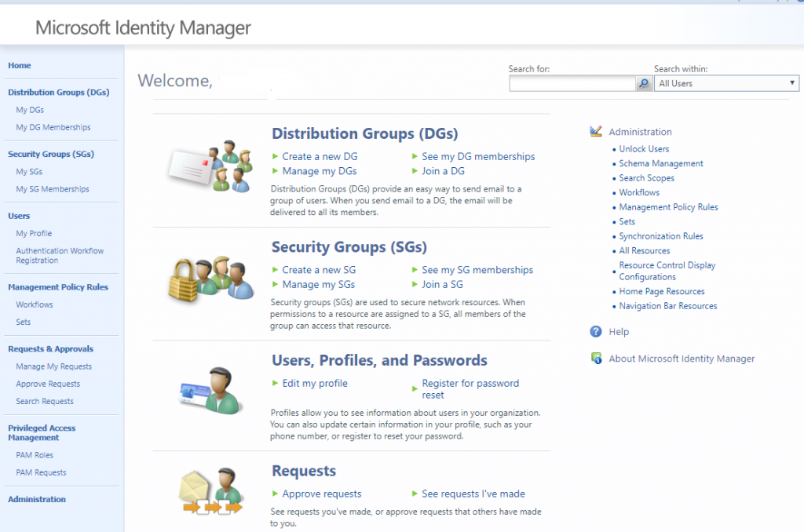Click in the Search for text field
This screenshot has height=532, width=804.
click(x=572, y=83)
